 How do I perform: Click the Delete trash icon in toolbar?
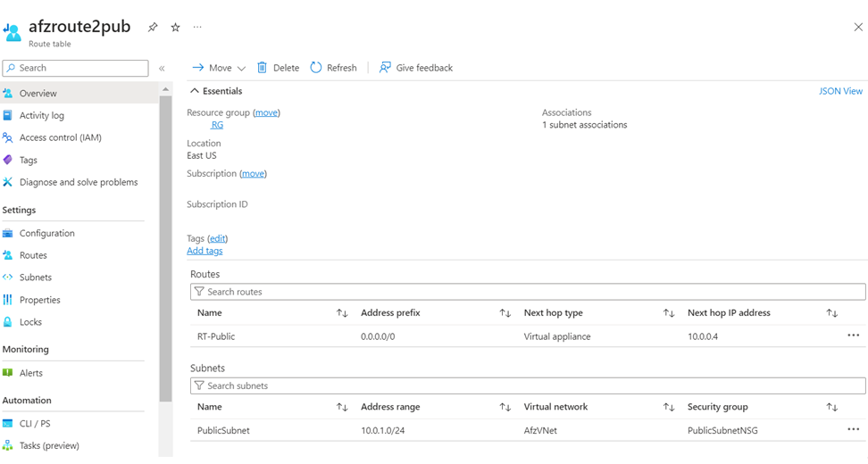point(263,68)
